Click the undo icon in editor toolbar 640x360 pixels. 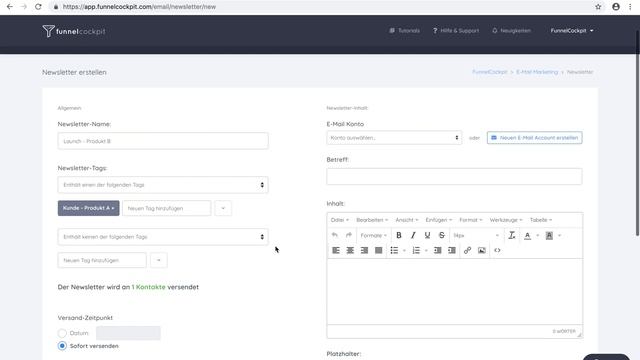click(335, 236)
